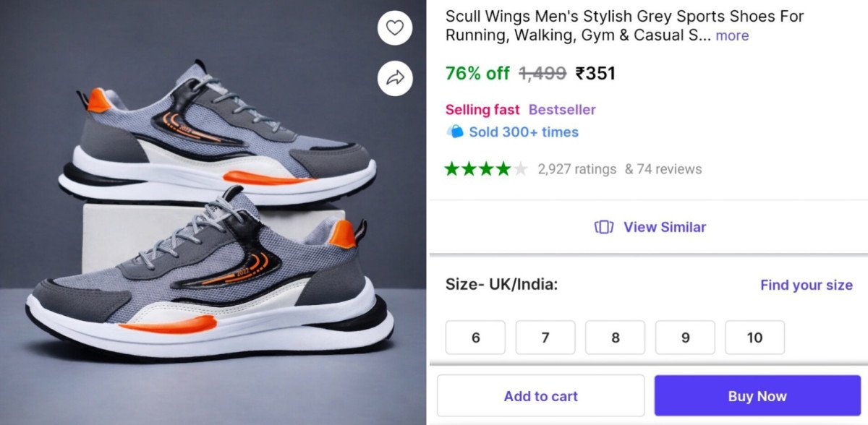Click the View Similar cards icon
868x425 pixels.
pos(604,227)
